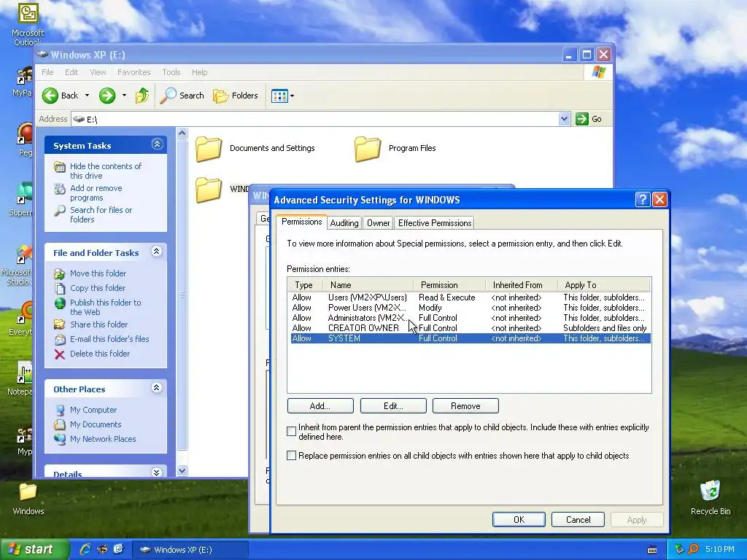747x560 pixels.
Task: Click Share this folder task
Action: (x=98, y=324)
